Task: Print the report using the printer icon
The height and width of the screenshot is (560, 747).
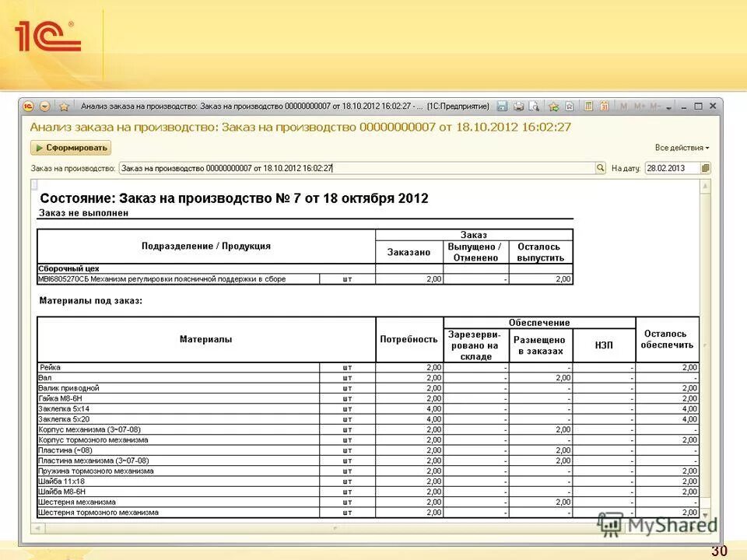Action: 519,107
